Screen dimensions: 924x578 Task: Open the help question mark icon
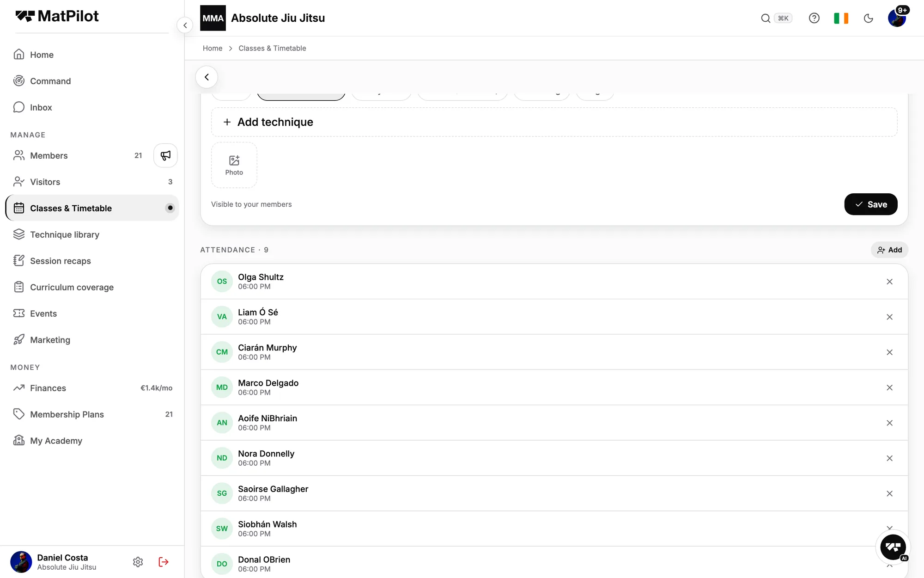814,18
